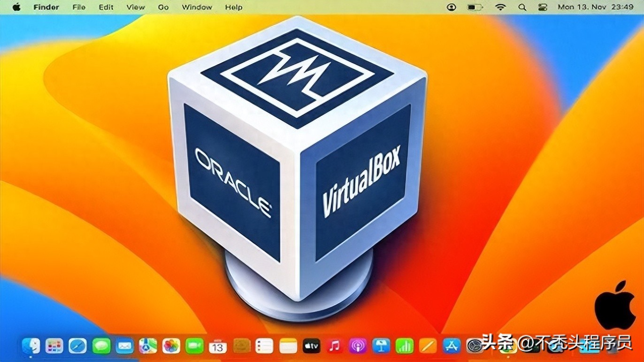Start FaceTime from the dock
The width and height of the screenshot is (644, 362).
(194, 346)
